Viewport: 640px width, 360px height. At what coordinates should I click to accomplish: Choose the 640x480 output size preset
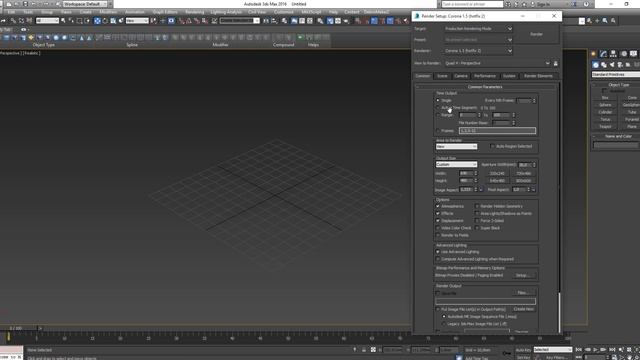point(497,181)
